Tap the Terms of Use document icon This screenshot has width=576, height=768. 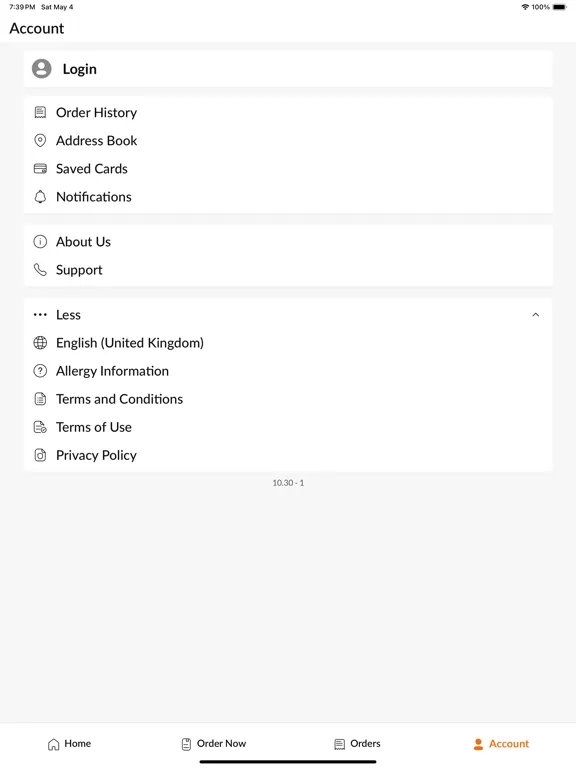[x=40, y=427]
